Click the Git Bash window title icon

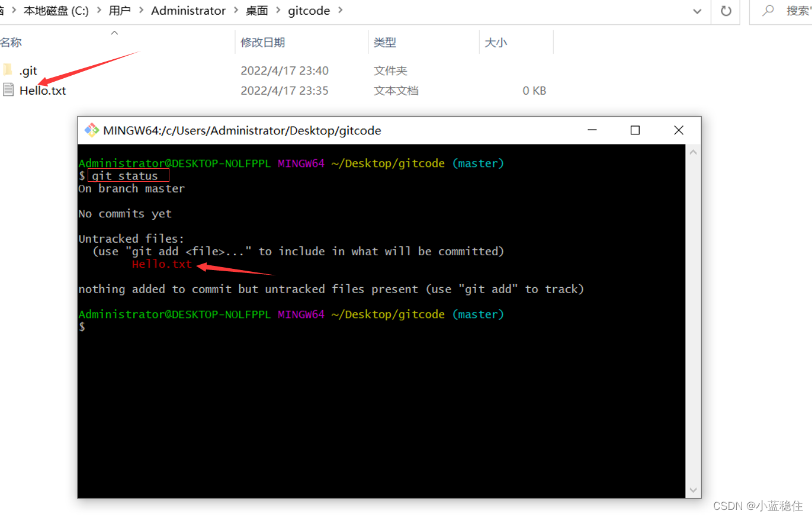(x=91, y=130)
